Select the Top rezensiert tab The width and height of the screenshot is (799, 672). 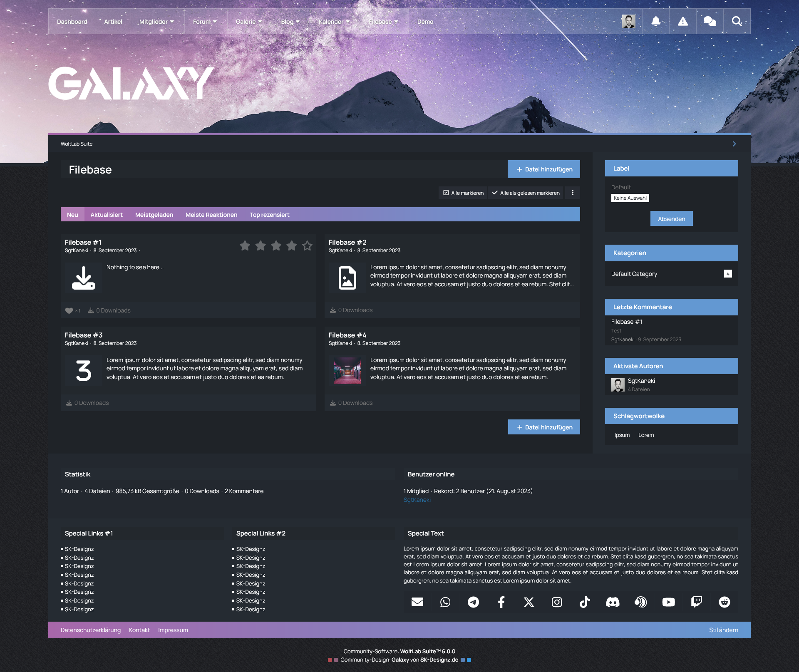(269, 215)
